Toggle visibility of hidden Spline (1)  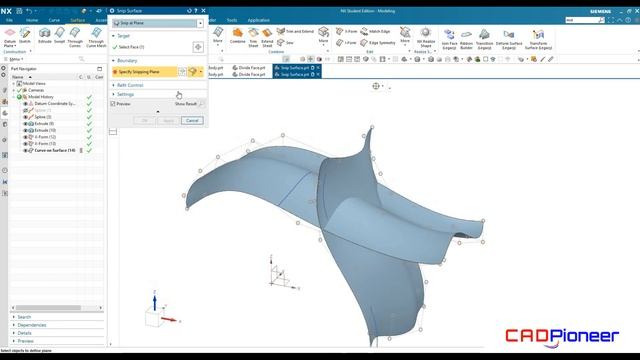click(x=25, y=111)
